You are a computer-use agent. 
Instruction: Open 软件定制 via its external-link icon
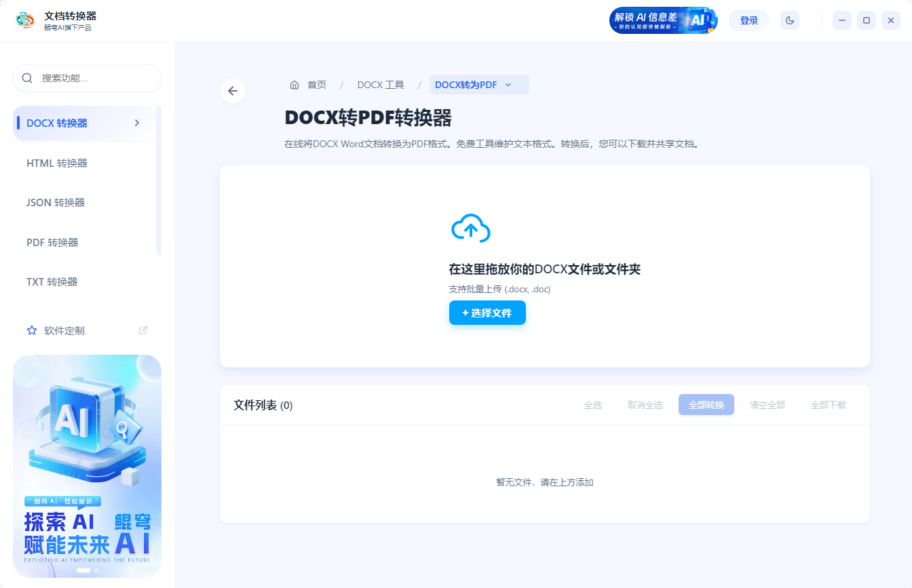pyautogui.click(x=143, y=330)
